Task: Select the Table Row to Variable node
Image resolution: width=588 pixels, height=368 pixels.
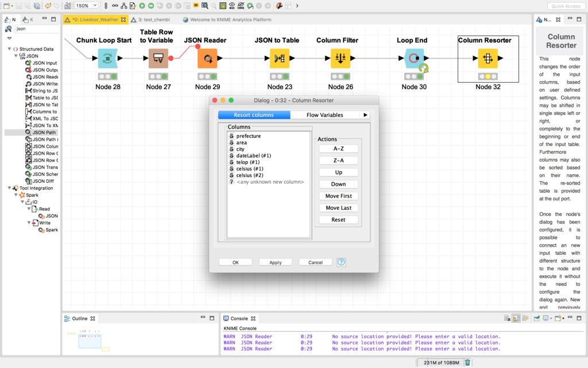Action: (x=158, y=58)
